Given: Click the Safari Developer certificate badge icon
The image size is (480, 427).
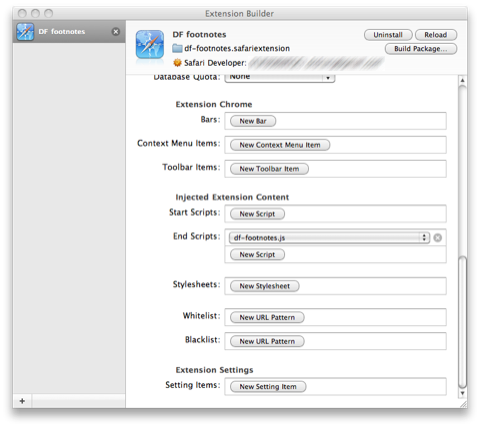Looking at the screenshot, I should [x=177, y=63].
